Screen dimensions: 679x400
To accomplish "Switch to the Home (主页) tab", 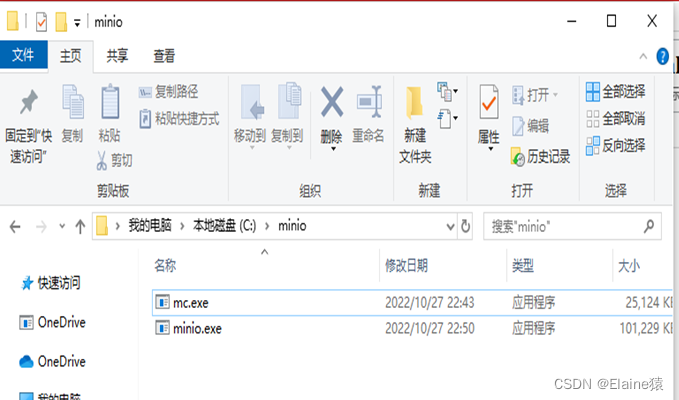I will [x=71, y=56].
